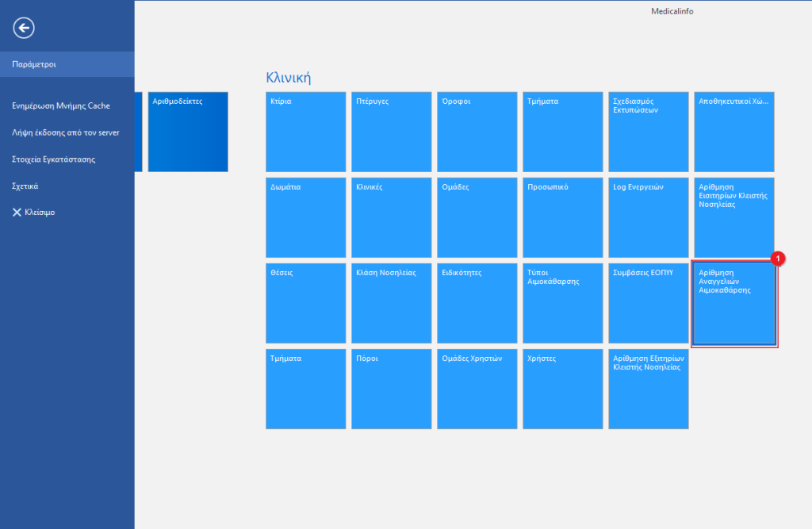Click the Κλείσιμο option with X icon
This screenshot has height=529, width=812.
[x=33, y=213]
